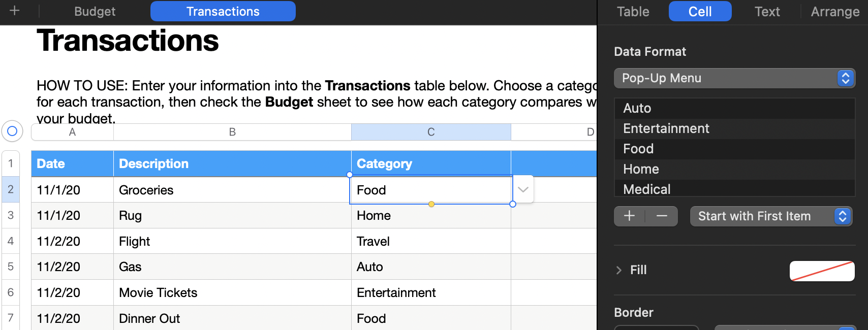
Task: Click the add sheet plus icon
Action: tap(15, 11)
